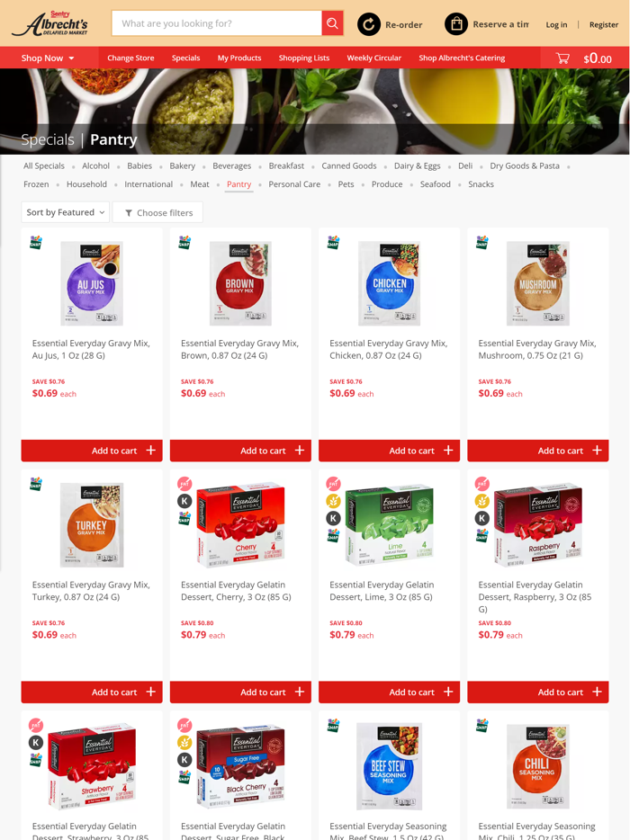This screenshot has width=630, height=840.
Task: Add Brown Gravy Mix to cart
Action: tap(240, 451)
